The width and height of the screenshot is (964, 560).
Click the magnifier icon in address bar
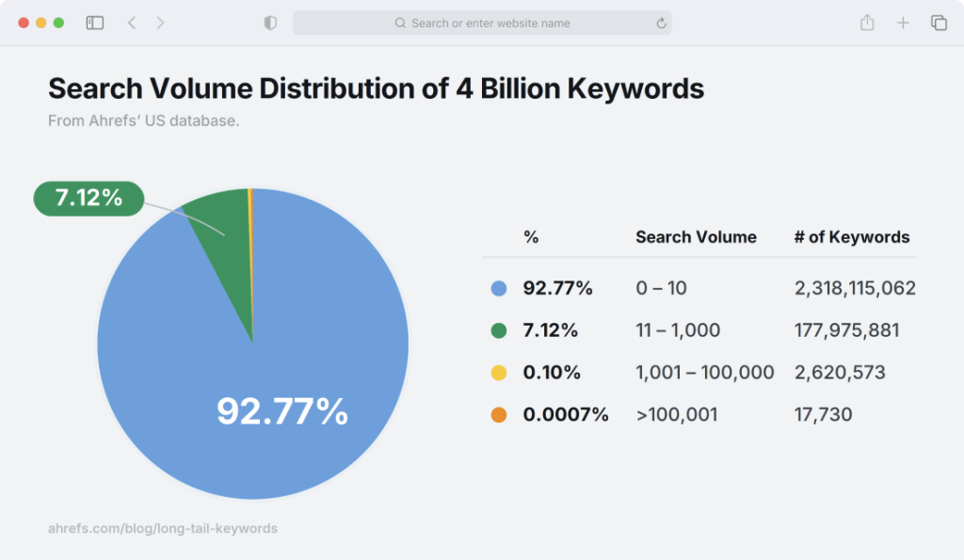tap(400, 24)
